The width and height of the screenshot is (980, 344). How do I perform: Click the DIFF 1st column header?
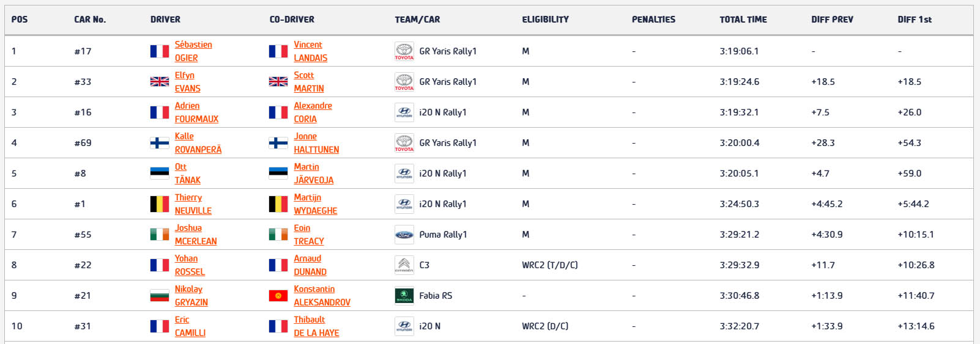click(915, 20)
